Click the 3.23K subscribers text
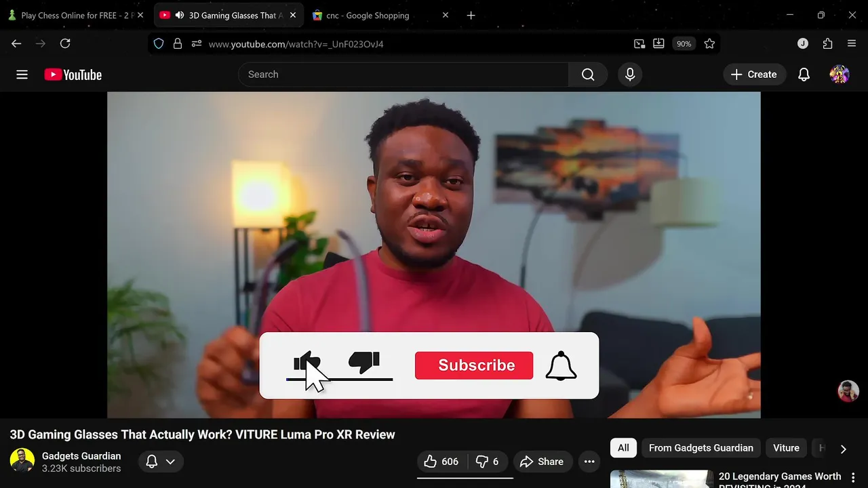 tap(81, 468)
